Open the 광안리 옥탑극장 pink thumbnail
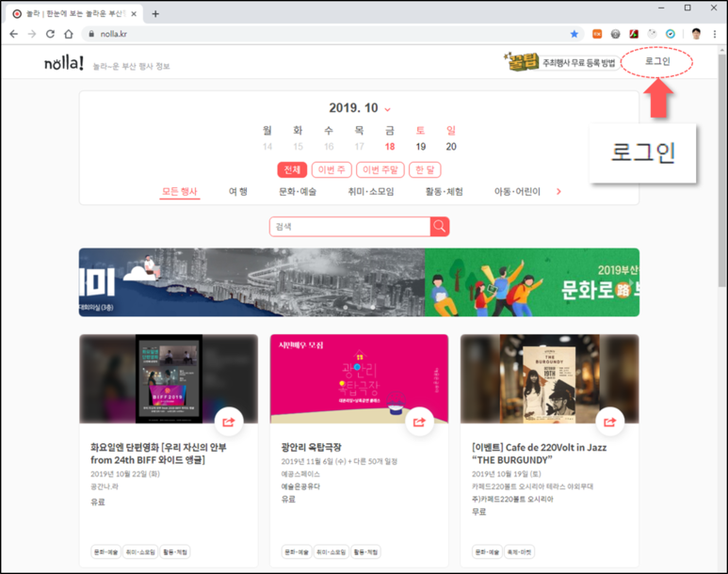The width and height of the screenshot is (728, 574). tap(359, 378)
